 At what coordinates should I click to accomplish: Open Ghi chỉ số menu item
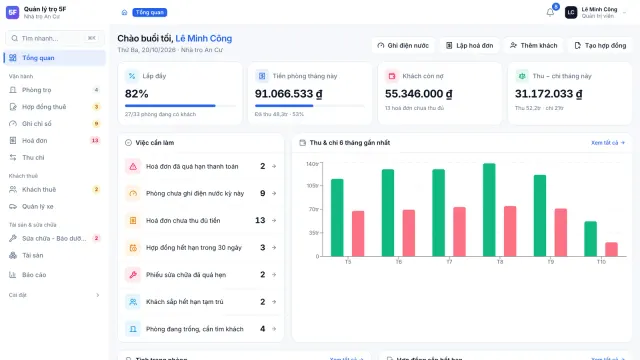[x=55, y=123]
